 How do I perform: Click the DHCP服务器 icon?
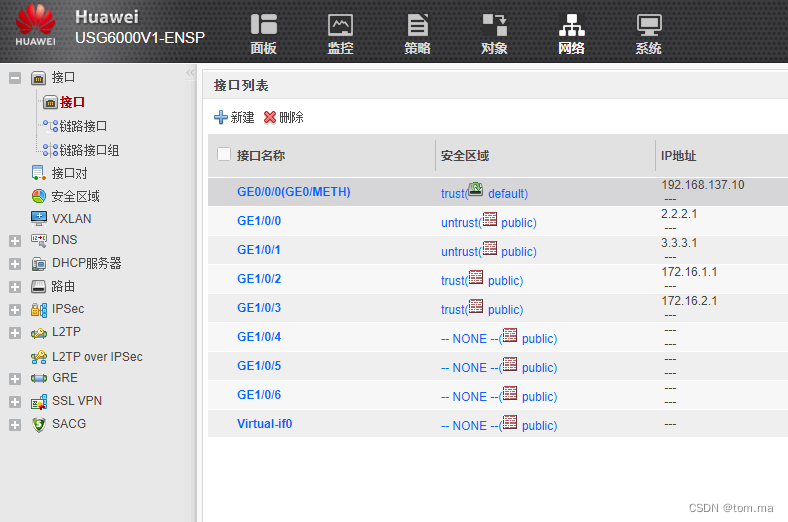click(x=39, y=263)
